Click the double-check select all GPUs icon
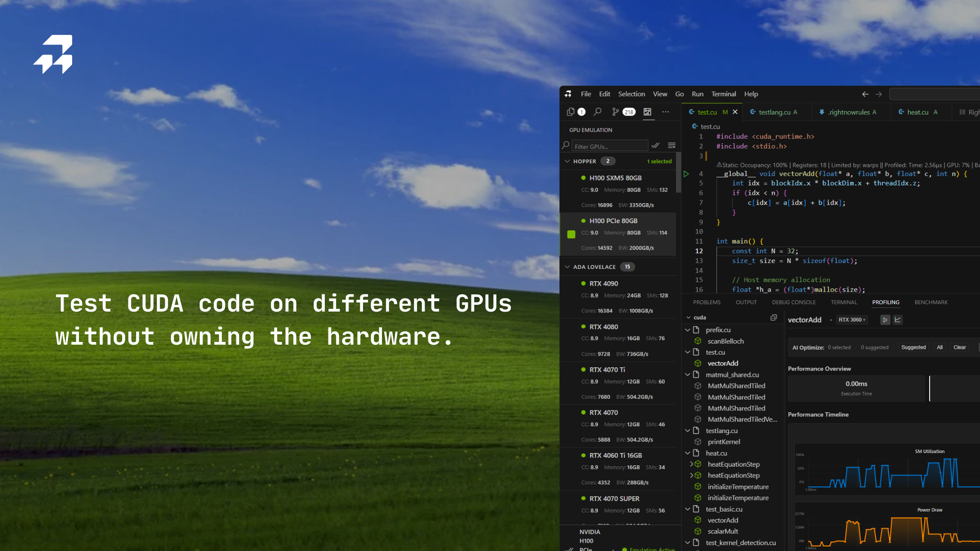980x551 pixels. 655,145
